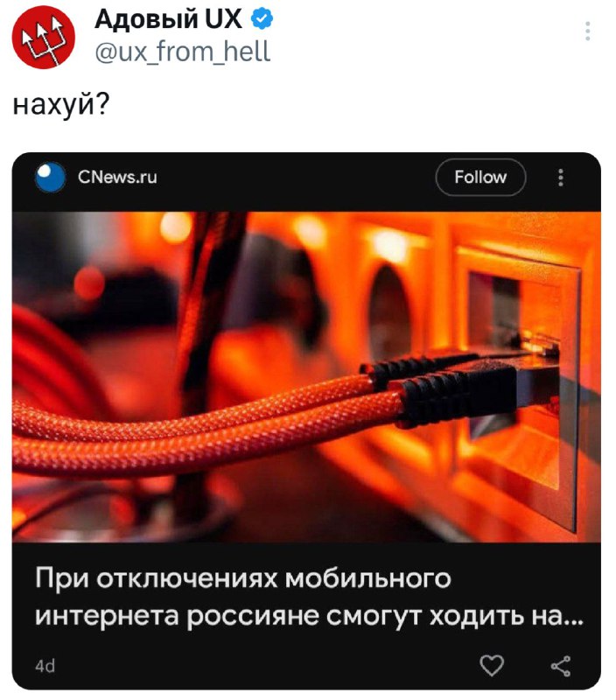The height and width of the screenshot is (700, 616).
Task: Click the 4d timestamp
Action: [x=45, y=666]
